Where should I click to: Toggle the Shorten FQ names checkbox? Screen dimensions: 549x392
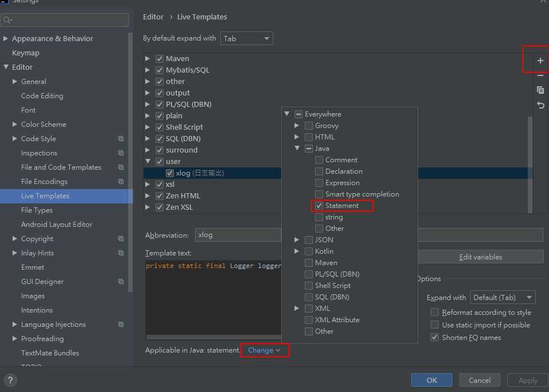click(435, 338)
